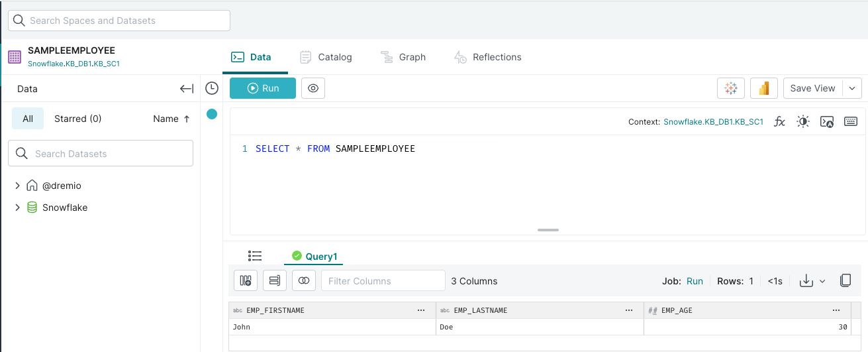Click the Run button
Screen dimensions: 868x352
point(263,88)
